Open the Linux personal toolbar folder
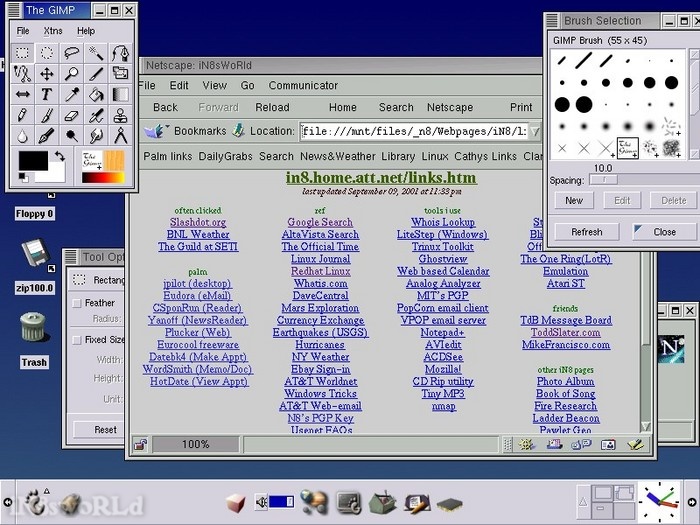700x525 pixels. [x=435, y=156]
